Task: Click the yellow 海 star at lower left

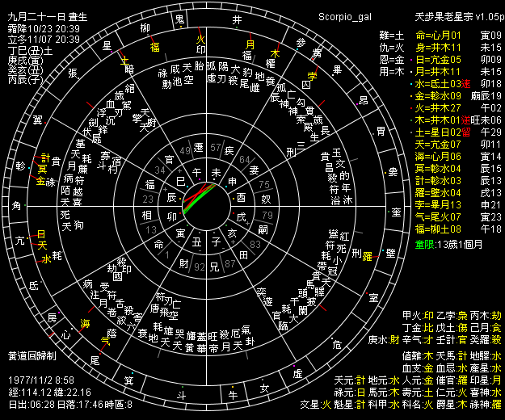Action: pyautogui.click(x=85, y=324)
